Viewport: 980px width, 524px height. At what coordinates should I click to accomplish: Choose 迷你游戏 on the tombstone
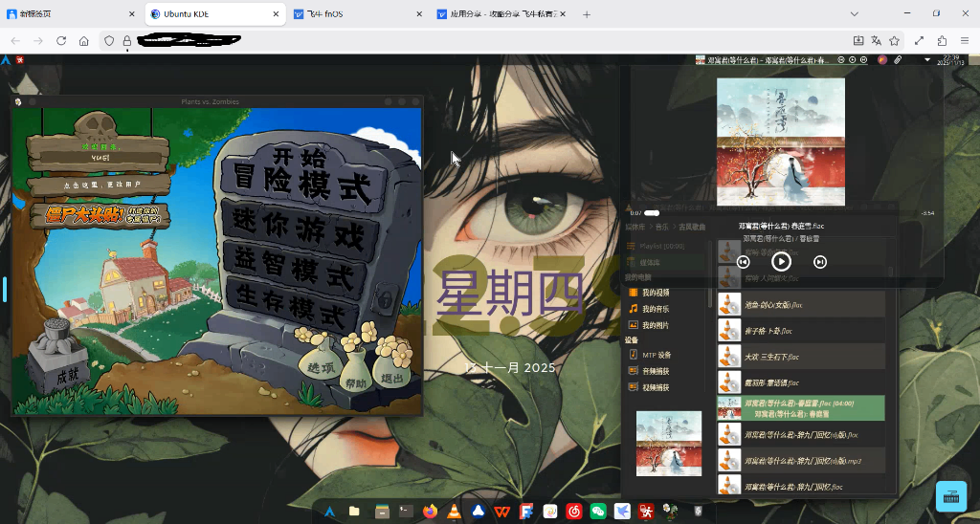coord(300,228)
